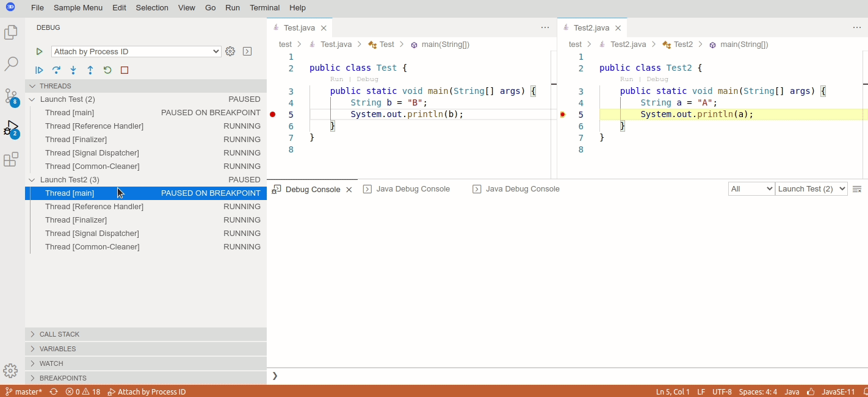Select Thread [Finalizer] under Launch Test2
Viewport: 868px width, 397px height.
click(x=76, y=220)
